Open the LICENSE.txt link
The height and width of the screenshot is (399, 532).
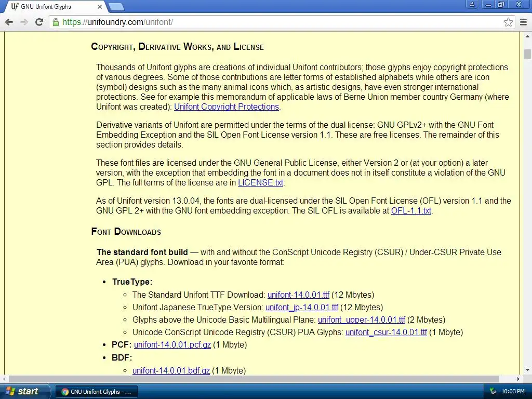tap(261, 182)
